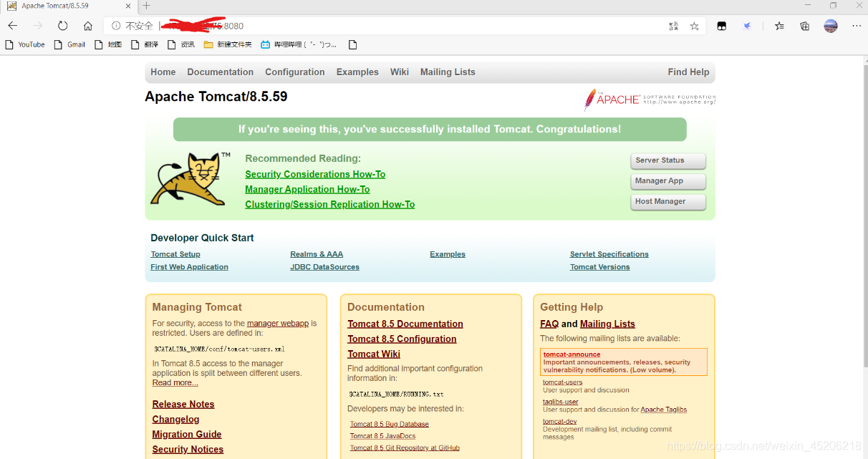This screenshot has height=459, width=868.
Task: Open Tomcat Versions link
Action: click(600, 267)
